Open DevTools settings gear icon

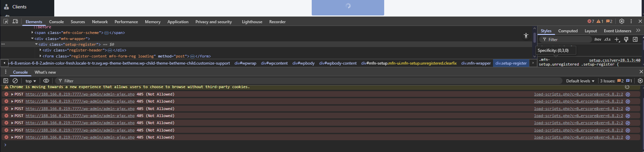tap(622, 21)
